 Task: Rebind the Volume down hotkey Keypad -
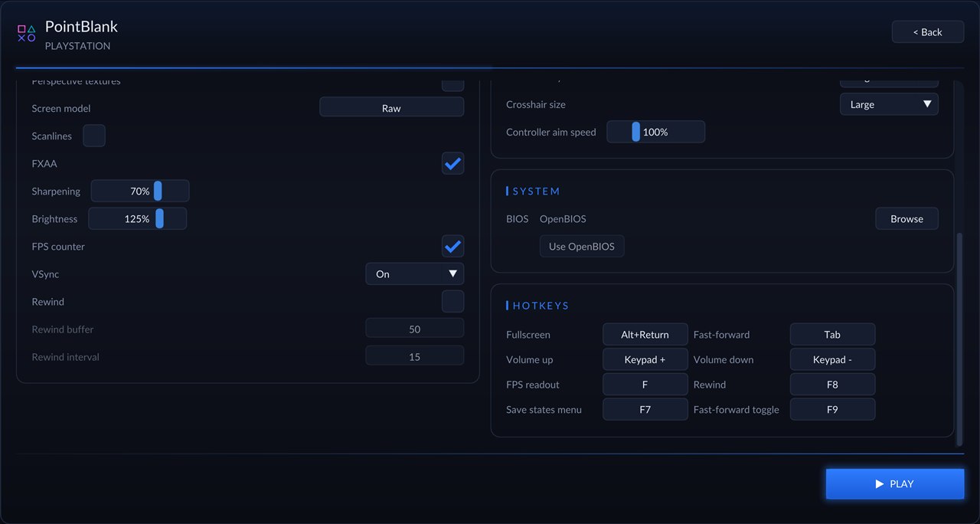click(832, 359)
